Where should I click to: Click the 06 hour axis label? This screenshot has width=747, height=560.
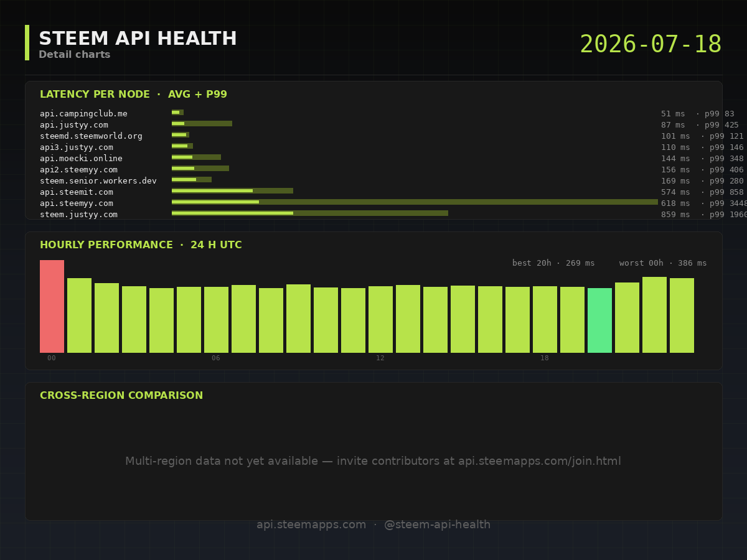216,358
